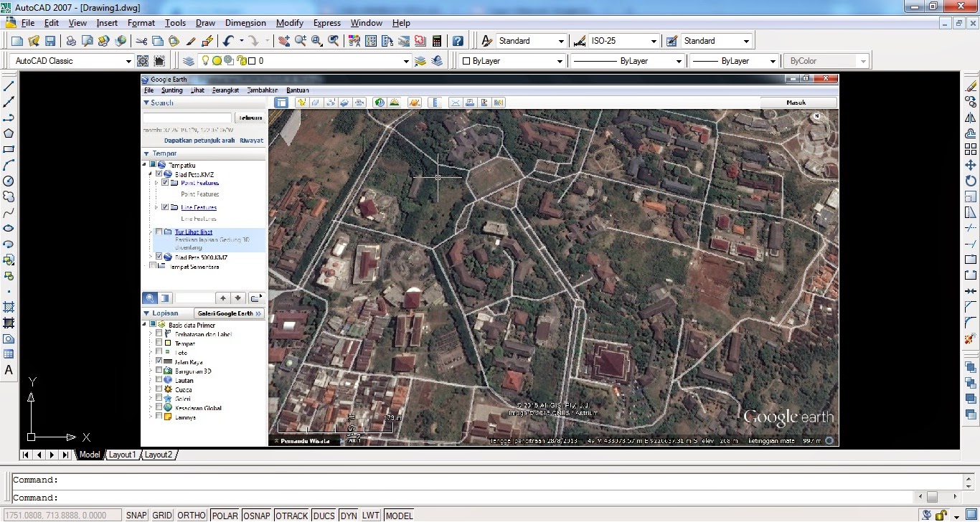The image size is (980, 522).
Task: Disable Jalan Raya layer checkbox
Action: [x=159, y=361]
